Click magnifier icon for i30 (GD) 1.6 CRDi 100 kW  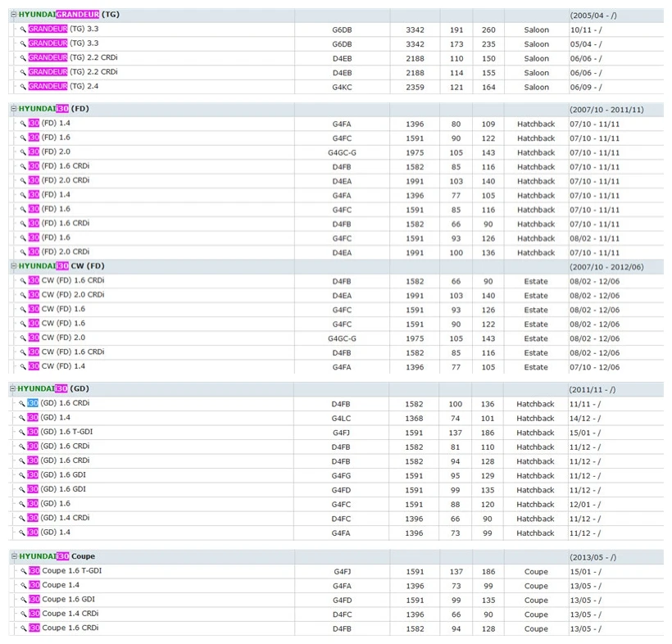point(21,403)
